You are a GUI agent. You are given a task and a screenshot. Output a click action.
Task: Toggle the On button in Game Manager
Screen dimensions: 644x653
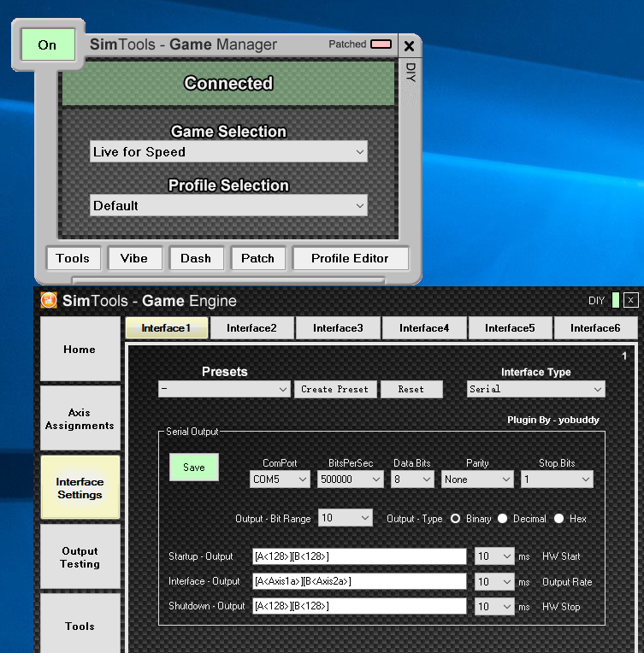[48, 44]
